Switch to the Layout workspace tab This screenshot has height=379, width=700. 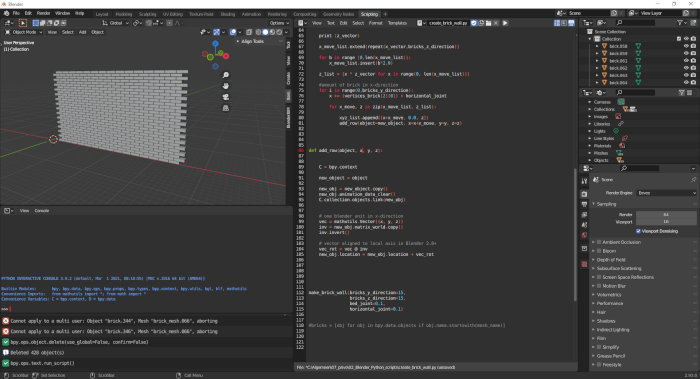coord(102,14)
